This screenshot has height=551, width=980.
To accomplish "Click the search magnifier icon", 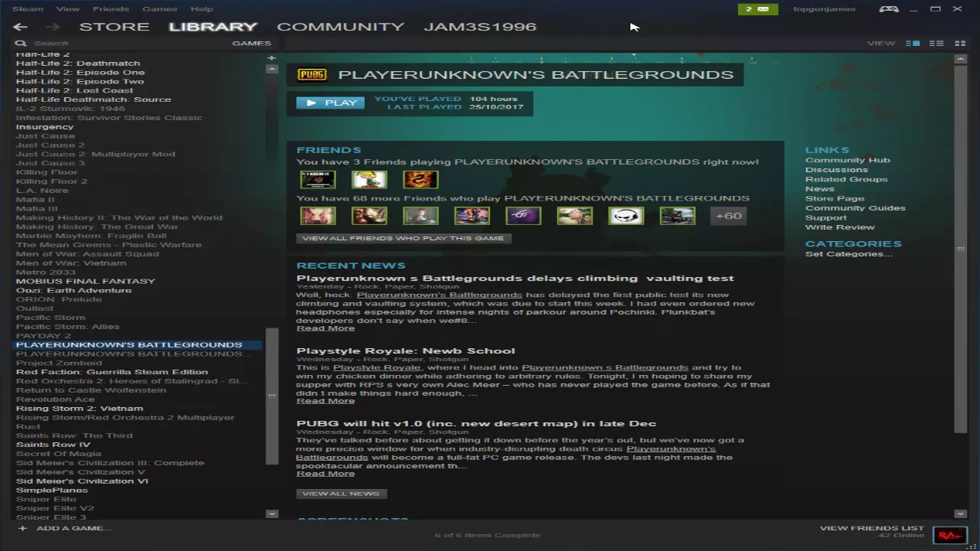I will (21, 44).
